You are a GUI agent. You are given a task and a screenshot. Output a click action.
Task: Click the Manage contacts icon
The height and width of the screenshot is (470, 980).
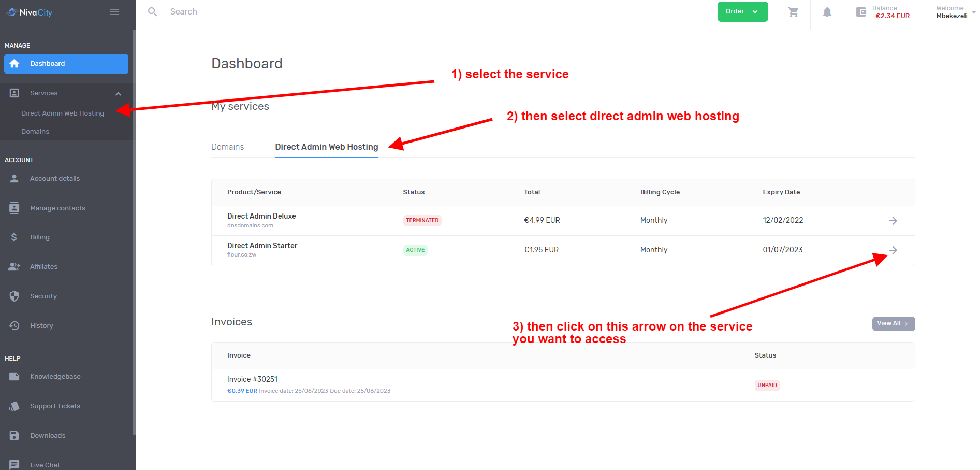(14, 208)
